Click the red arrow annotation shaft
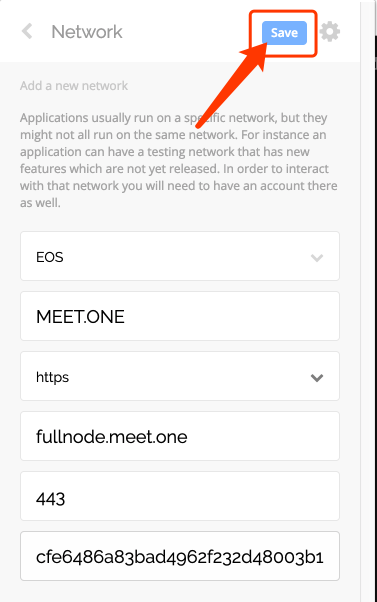 (230, 90)
